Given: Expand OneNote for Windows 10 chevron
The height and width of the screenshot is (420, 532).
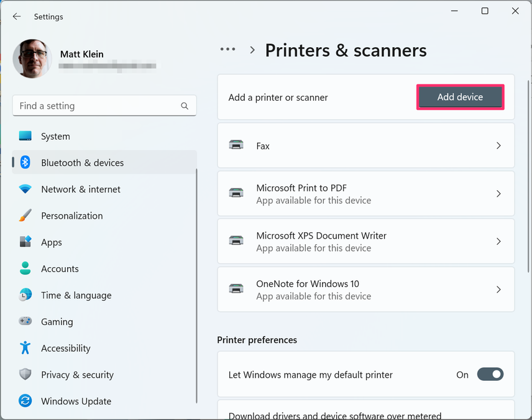Looking at the screenshot, I should (498, 290).
